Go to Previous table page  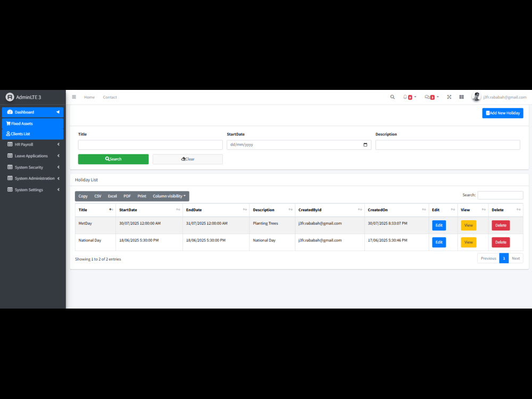[x=488, y=258]
